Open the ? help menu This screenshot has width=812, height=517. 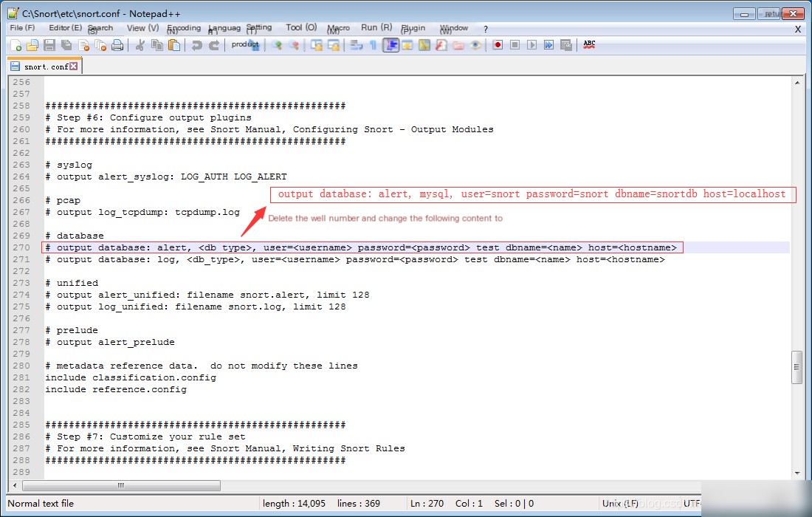coord(485,29)
